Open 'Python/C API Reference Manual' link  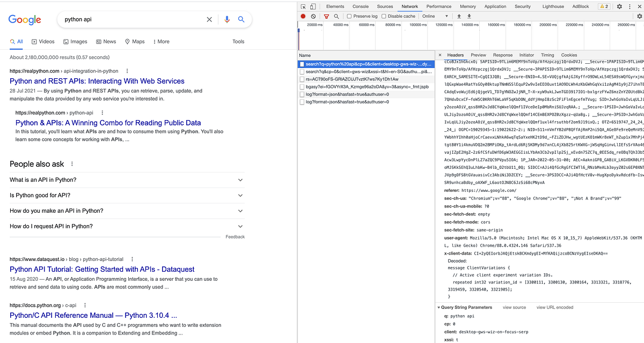[93, 316]
